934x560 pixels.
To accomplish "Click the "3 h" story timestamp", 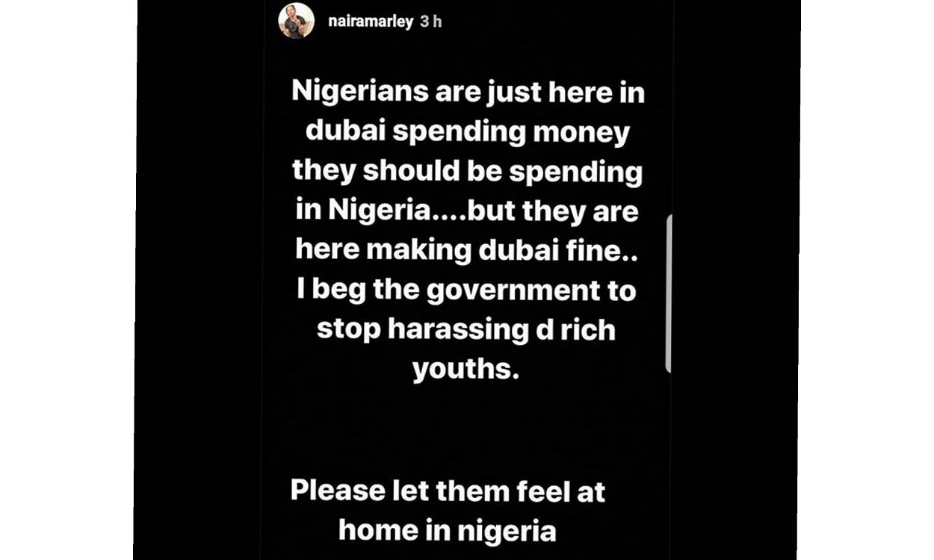I will tap(431, 22).
